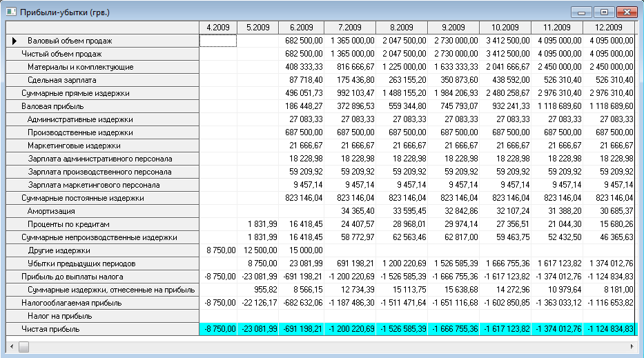This screenshot has height=358, width=644.
Task: Click cell 8 750,00 in Другие издержки row
Action: [x=218, y=251]
